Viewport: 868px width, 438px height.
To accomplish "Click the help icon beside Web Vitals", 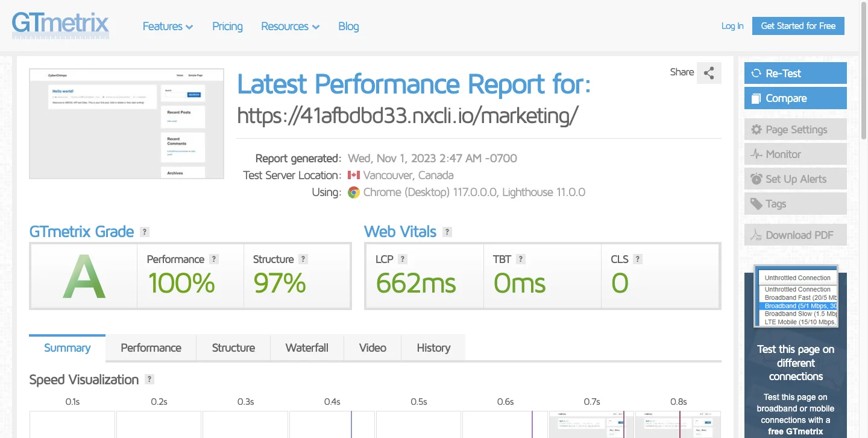I will tap(447, 232).
